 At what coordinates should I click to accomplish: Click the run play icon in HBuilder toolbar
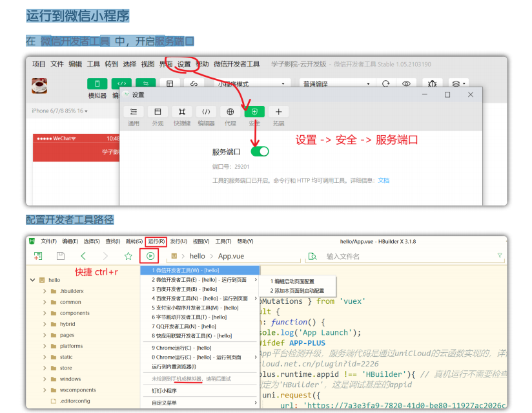pos(150,256)
